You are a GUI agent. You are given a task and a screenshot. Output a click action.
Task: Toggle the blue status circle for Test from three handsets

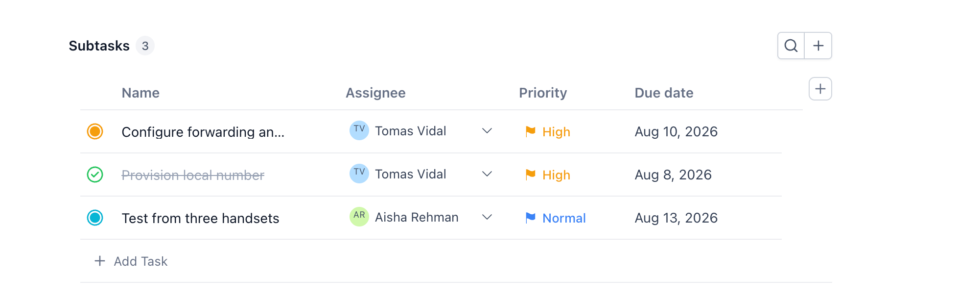(95, 218)
